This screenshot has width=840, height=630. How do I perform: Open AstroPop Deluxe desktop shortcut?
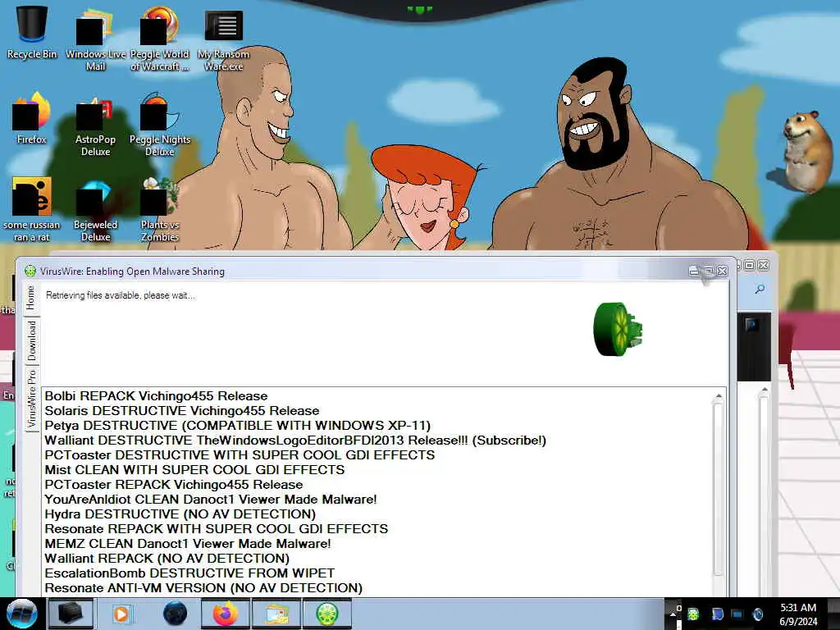[x=95, y=125]
